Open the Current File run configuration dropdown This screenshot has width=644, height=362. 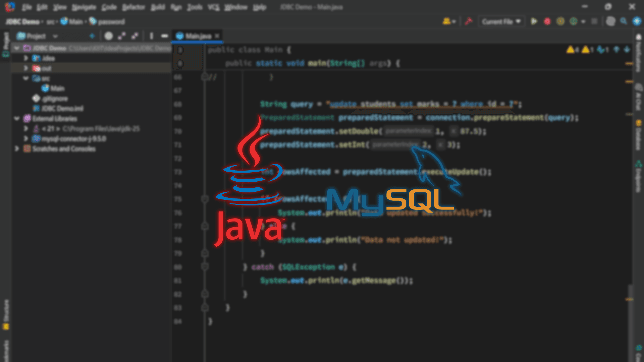tap(501, 21)
